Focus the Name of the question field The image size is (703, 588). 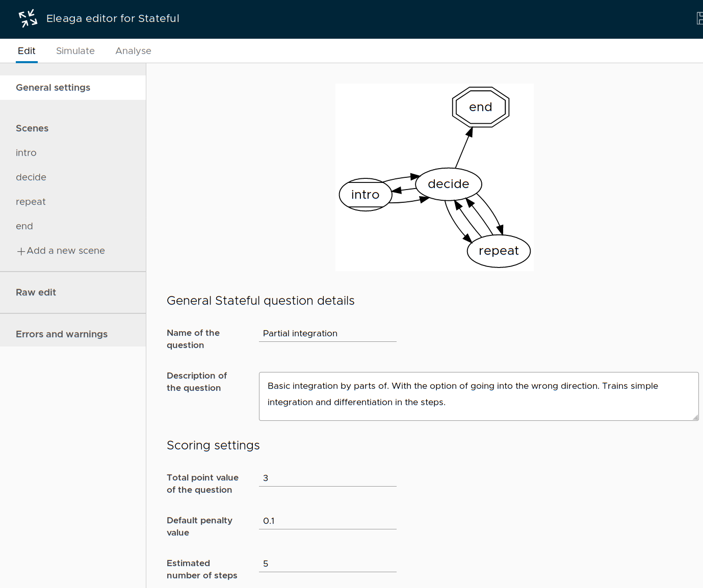327,333
